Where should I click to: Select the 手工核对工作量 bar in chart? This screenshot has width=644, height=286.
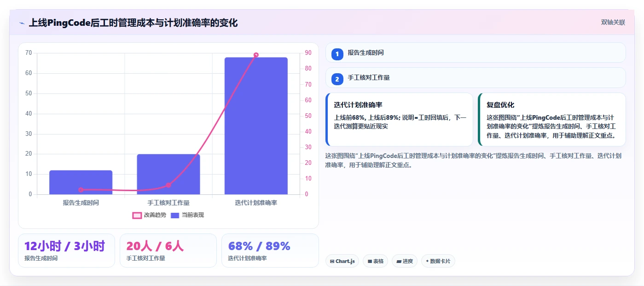(168, 174)
